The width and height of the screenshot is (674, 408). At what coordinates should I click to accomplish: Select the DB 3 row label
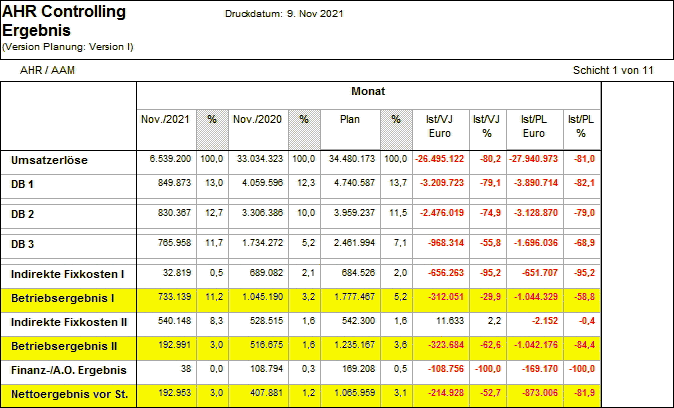tap(23, 243)
